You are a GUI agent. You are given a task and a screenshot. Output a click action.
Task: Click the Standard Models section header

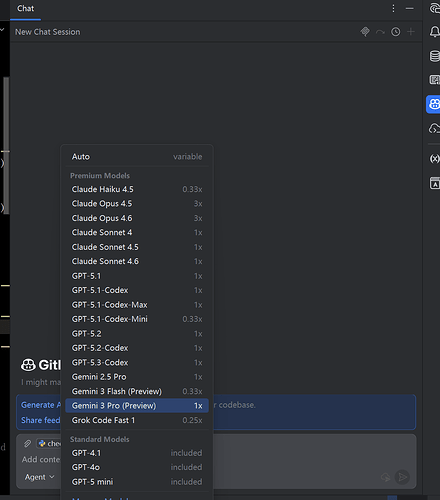point(100,439)
